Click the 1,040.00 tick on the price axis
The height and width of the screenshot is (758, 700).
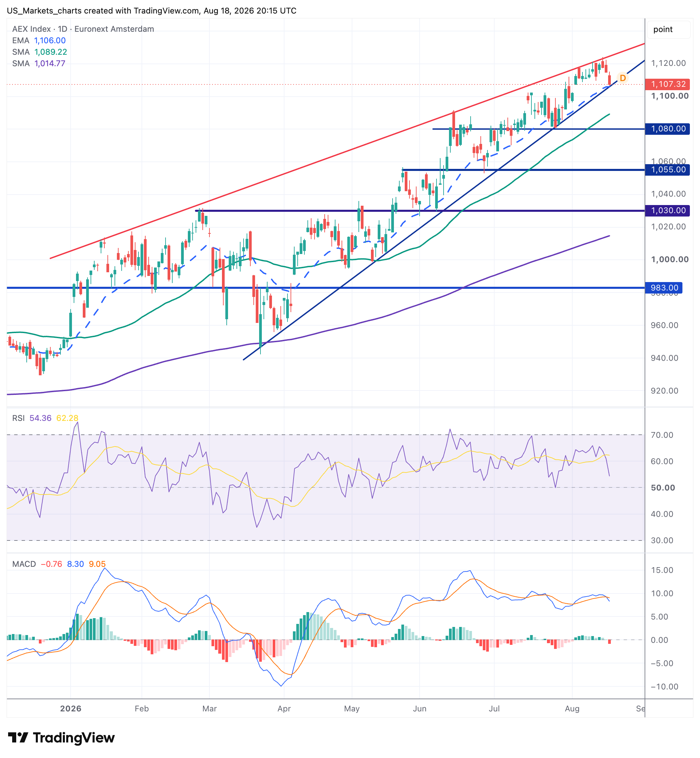[668, 194]
